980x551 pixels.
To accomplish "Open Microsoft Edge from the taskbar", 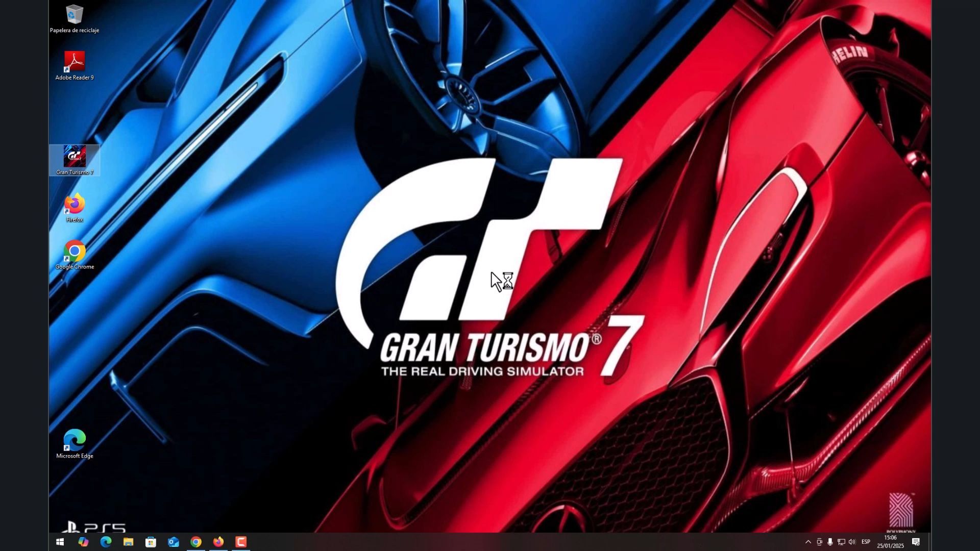I will pos(106,542).
